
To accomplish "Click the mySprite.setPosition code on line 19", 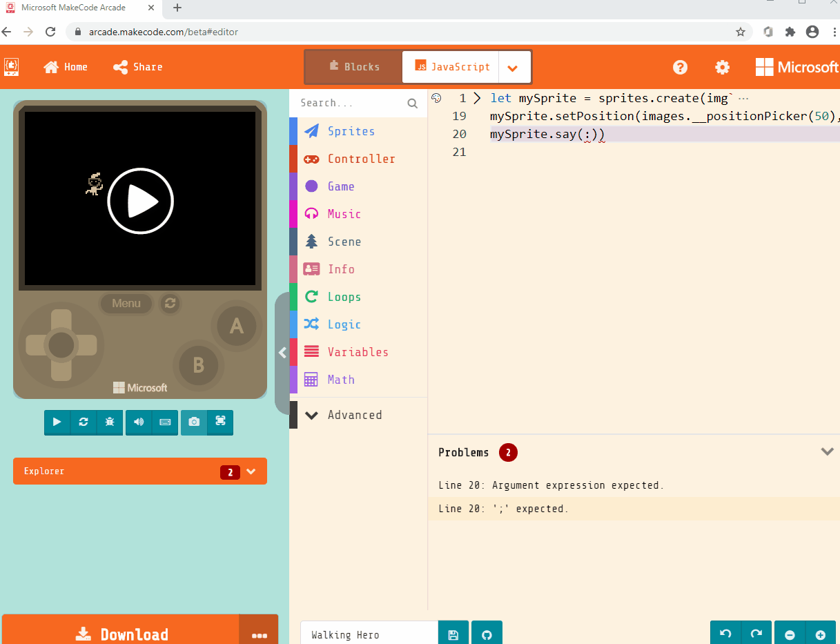I will tap(665, 116).
